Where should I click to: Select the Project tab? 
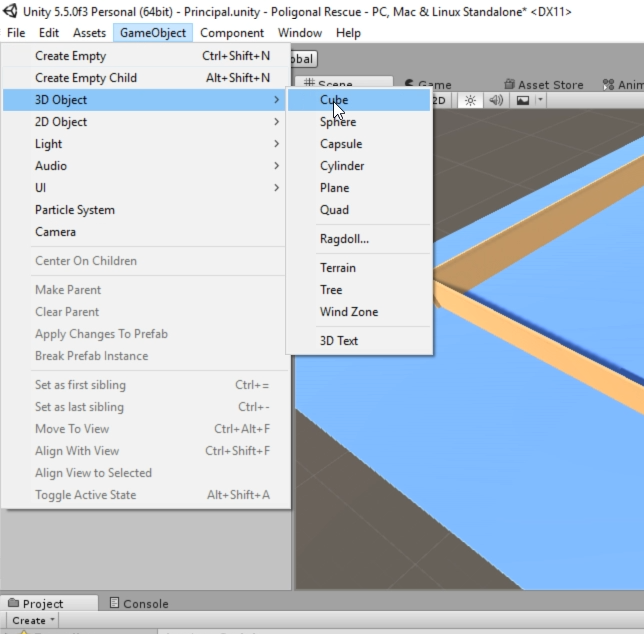(49, 603)
